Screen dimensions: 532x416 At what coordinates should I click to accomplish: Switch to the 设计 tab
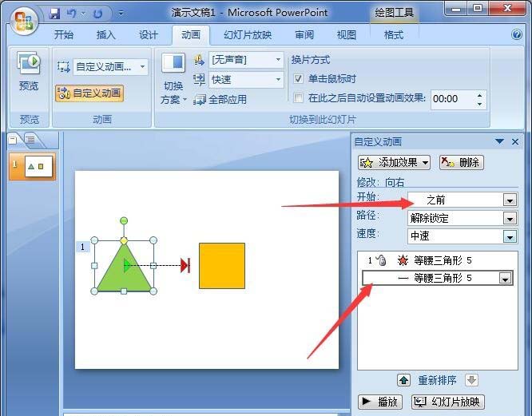(149, 34)
